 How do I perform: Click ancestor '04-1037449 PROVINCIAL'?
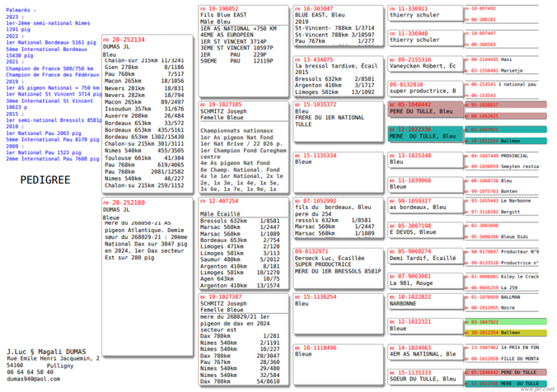[497, 156]
